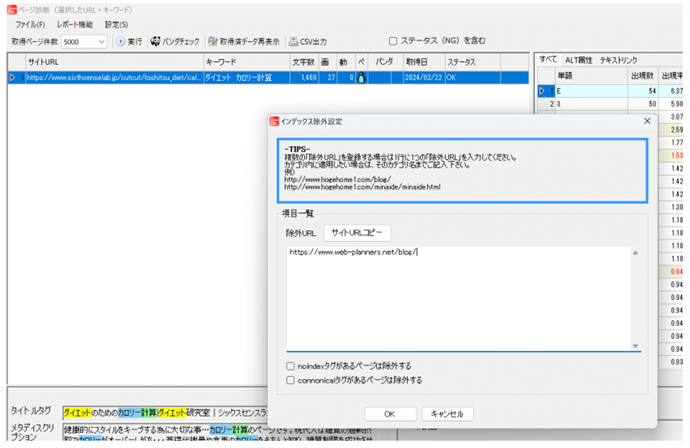Close the インデックス除外設定 dialog with X
The image size is (690, 448).
pyautogui.click(x=646, y=121)
